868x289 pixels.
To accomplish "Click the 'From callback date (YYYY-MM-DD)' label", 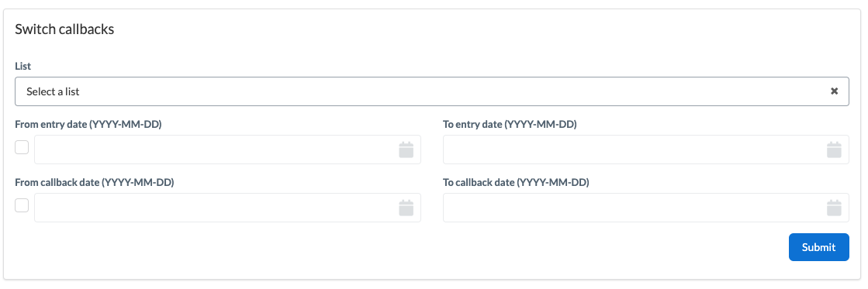I will (95, 182).
